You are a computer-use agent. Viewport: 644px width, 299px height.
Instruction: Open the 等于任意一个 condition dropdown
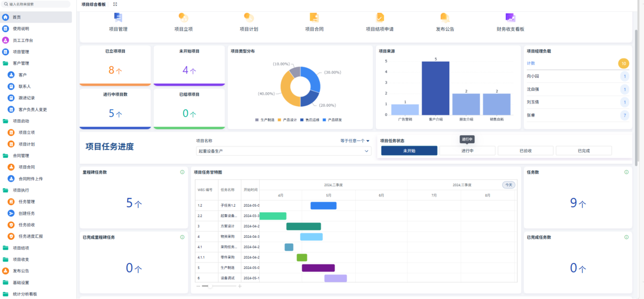pos(355,141)
